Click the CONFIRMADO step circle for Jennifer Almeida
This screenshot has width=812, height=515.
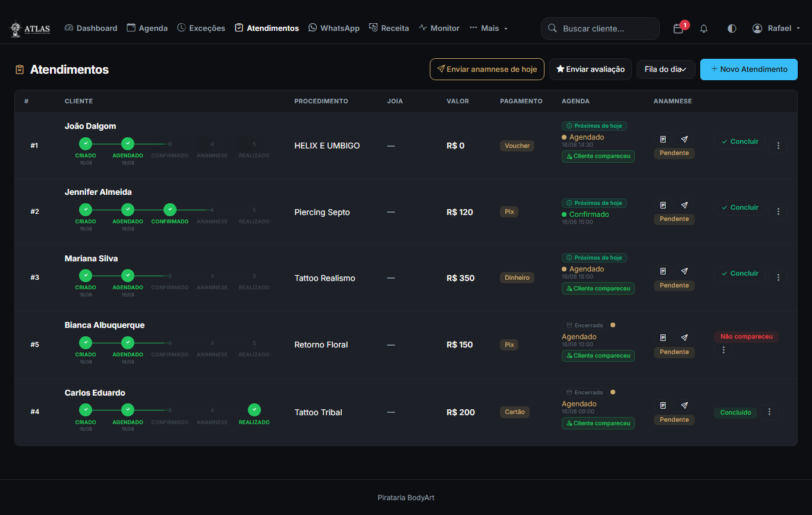[170, 210]
